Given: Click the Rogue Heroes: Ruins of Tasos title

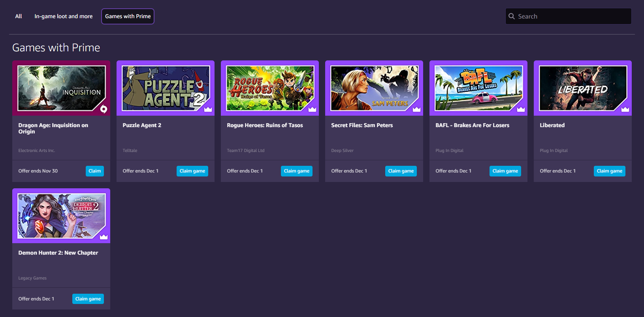Looking at the screenshot, I should click(265, 125).
